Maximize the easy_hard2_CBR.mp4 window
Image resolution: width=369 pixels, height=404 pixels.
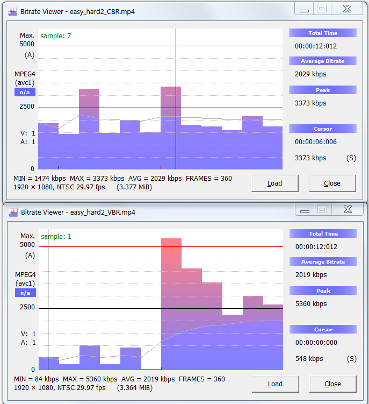[322, 9]
